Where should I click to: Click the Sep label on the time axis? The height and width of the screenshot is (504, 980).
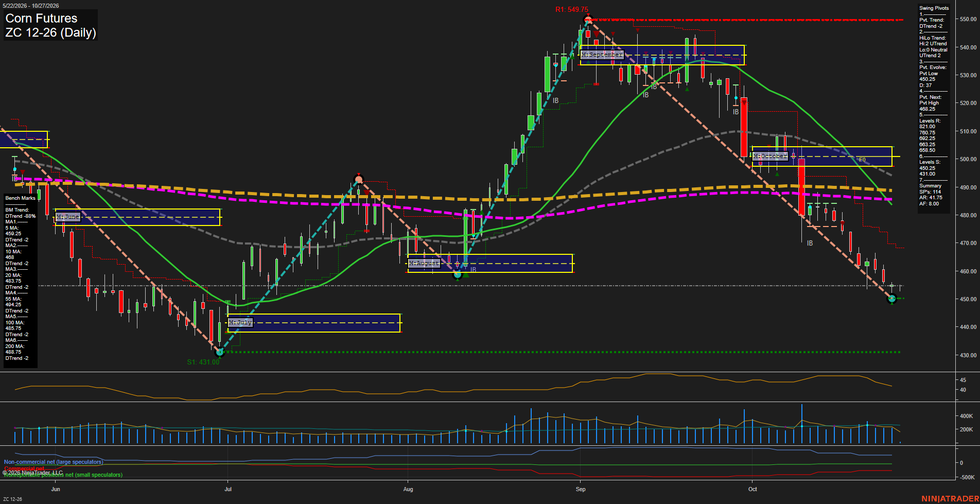tap(581, 489)
